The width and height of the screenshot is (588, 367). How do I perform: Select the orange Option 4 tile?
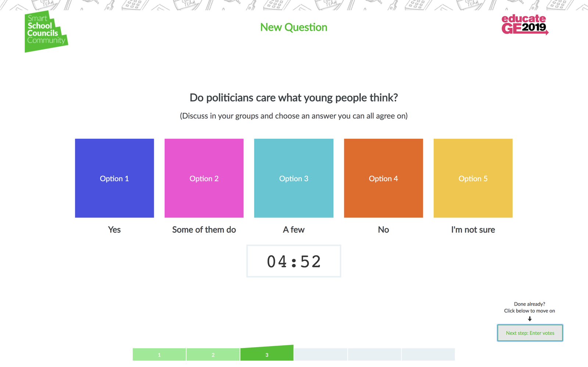pyautogui.click(x=383, y=178)
